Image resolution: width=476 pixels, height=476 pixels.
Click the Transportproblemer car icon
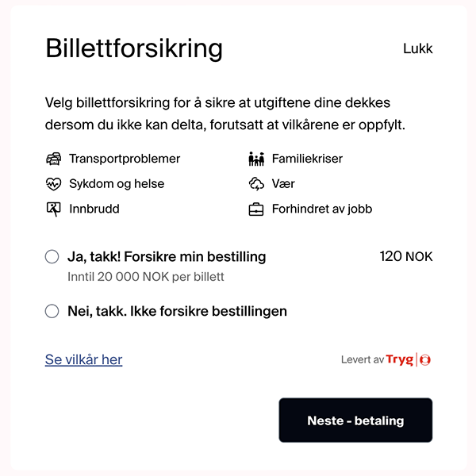click(53, 159)
